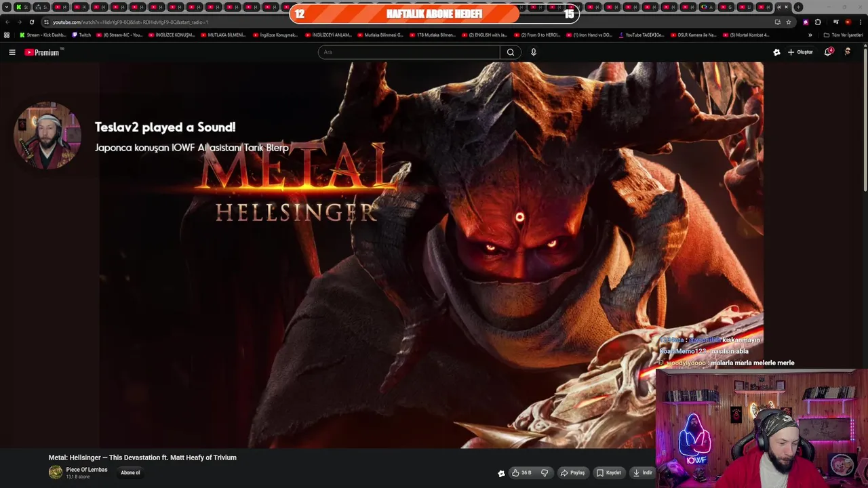Open browser extensions puzzle icon
The width and height of the screenshot is (868, 488).
[x=818, y=22]
